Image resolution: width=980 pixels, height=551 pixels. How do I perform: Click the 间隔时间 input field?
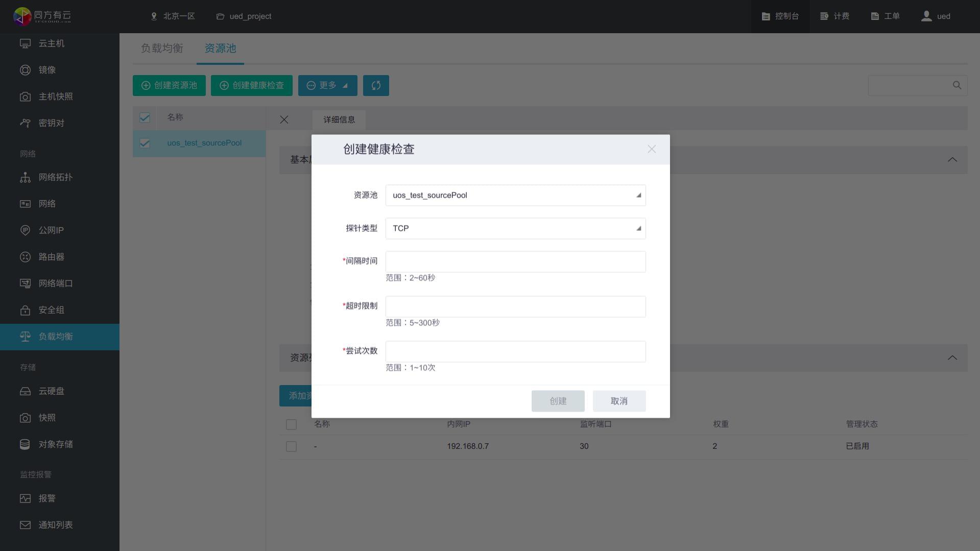[515, 261]
